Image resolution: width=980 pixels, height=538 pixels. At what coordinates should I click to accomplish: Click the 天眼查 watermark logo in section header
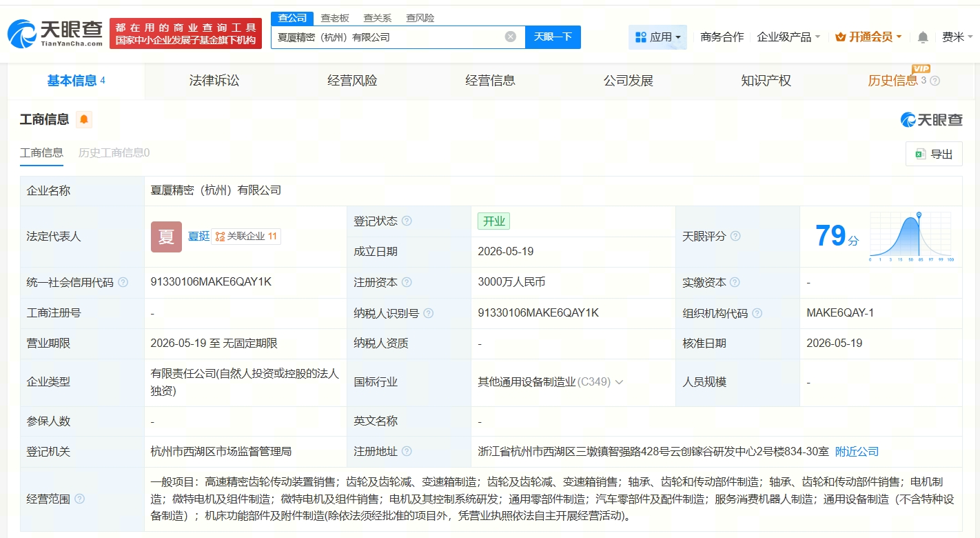pyautogui.click(x=931, y=120)
